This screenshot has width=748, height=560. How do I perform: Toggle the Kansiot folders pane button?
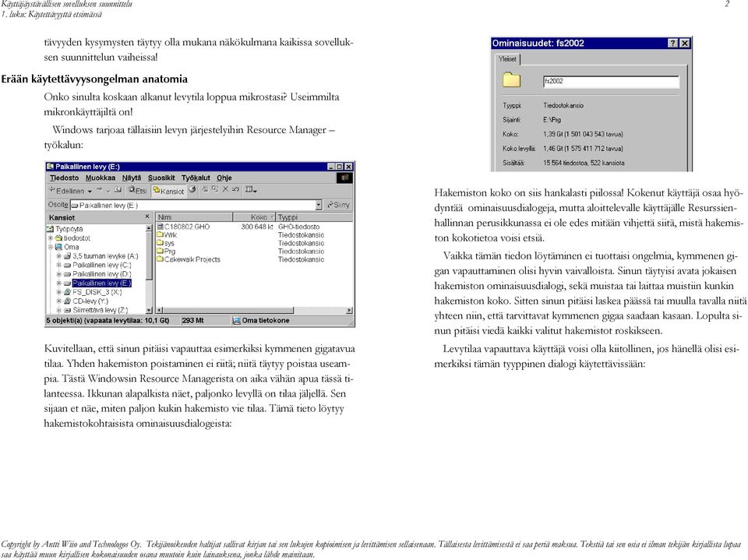[x=168, y=191]
